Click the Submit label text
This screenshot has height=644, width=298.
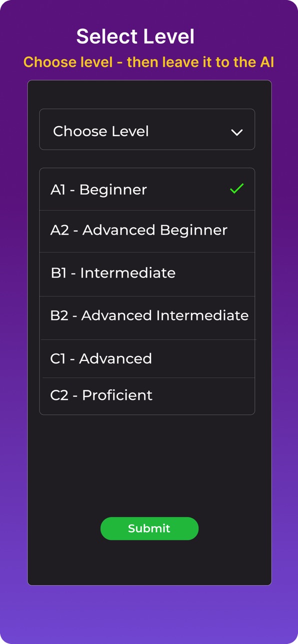[x=149, y=529]
